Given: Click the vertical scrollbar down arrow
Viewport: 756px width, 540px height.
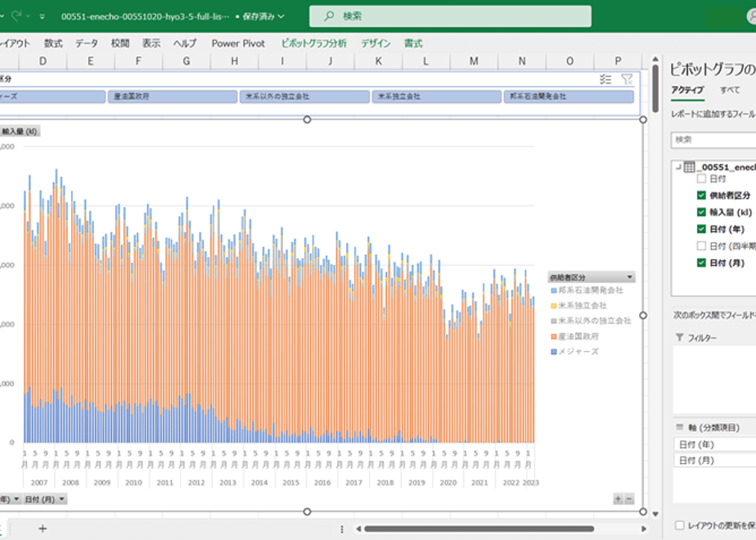Looking at the screenshot, I should 655,514.
